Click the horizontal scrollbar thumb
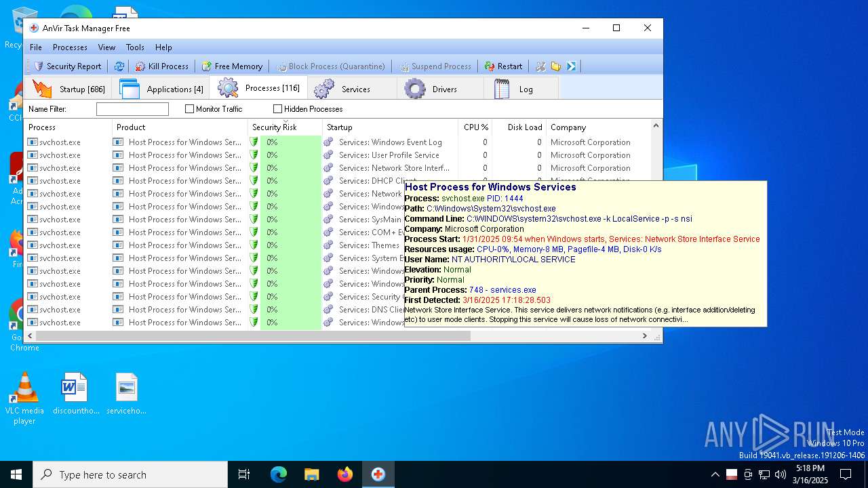This screenshot has height=488, width=868. point(253,336)
